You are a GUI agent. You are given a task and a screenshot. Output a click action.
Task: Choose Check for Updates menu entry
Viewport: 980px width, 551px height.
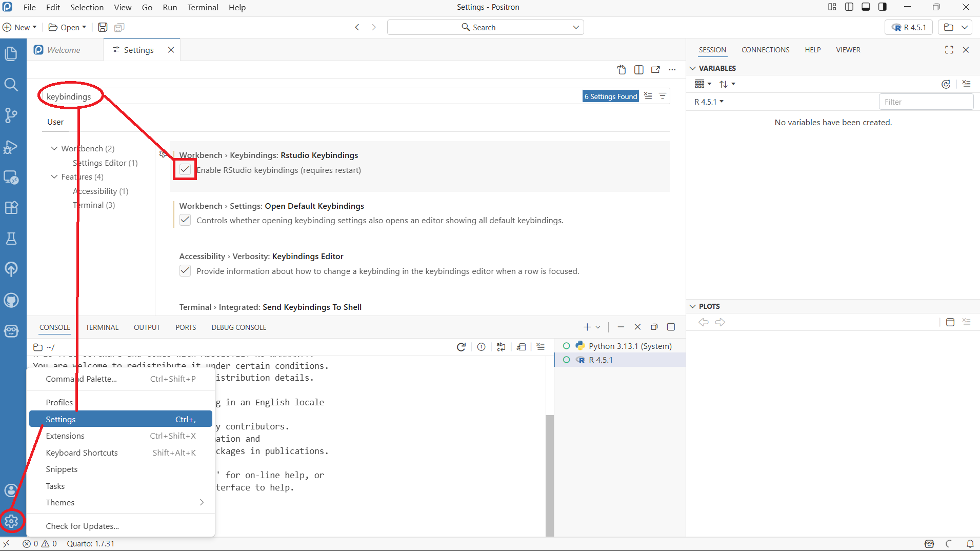pos(82,526)
